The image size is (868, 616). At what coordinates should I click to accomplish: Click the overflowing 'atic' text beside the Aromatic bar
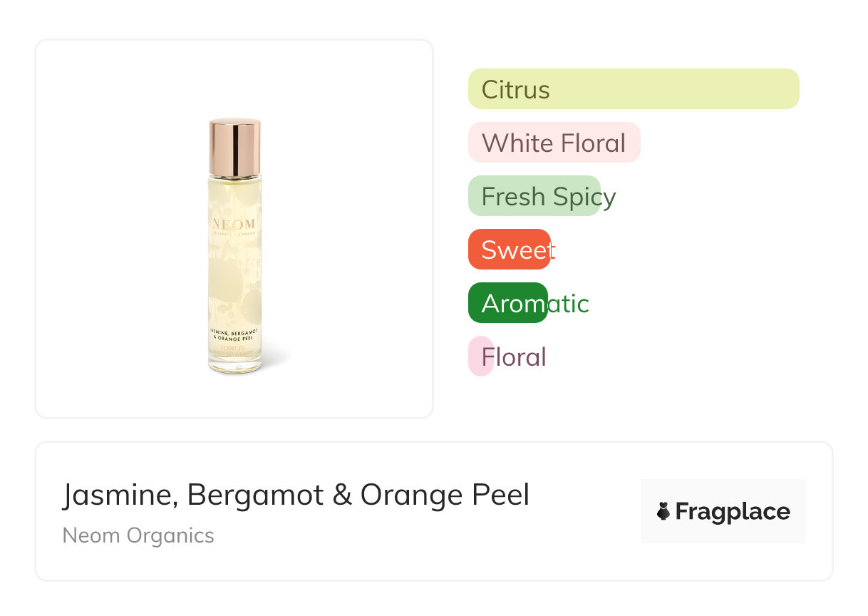tap(568, 304)
